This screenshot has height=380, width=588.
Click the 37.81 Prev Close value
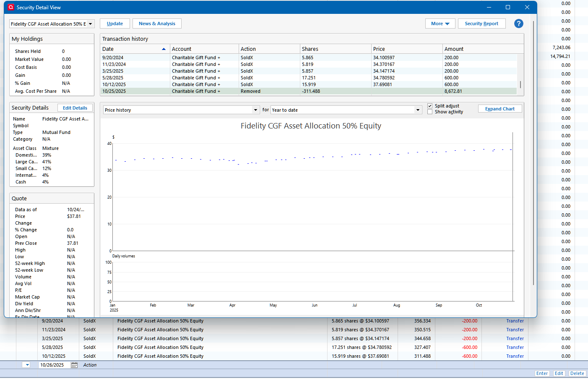point(73,243)
